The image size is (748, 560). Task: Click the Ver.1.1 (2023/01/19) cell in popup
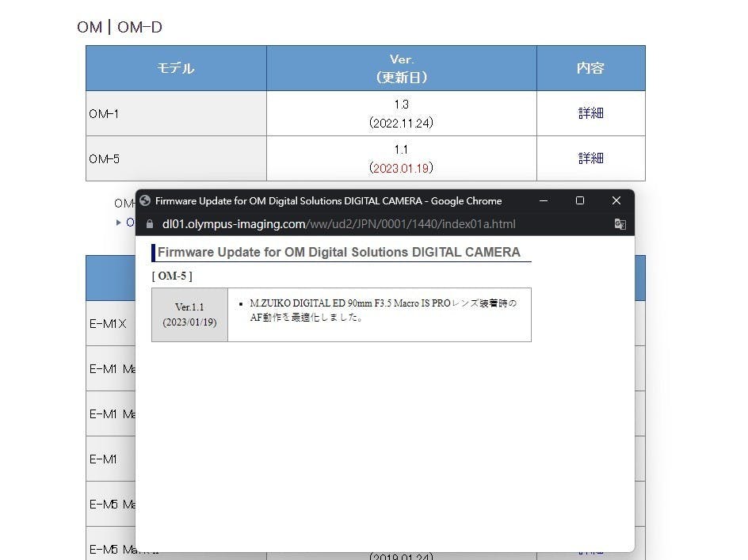(x=190, y=314)
